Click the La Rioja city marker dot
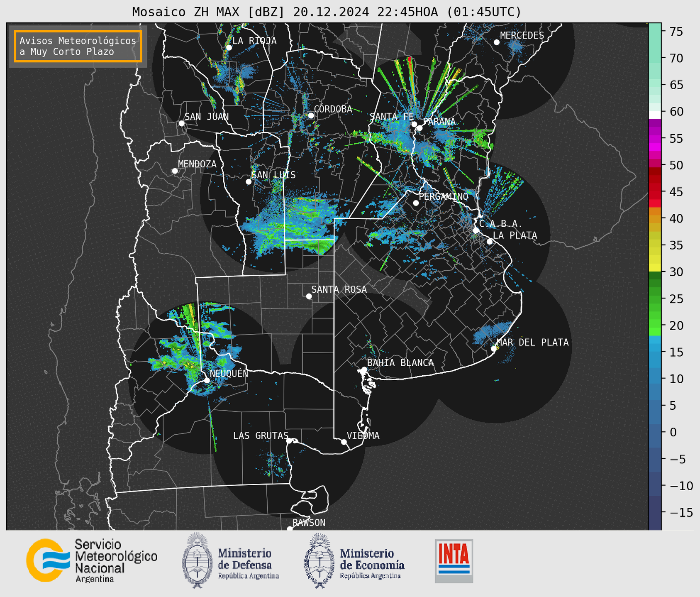 coord(229,48)
